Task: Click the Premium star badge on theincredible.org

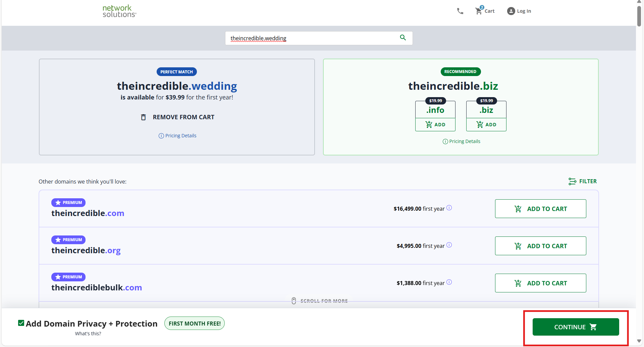Action: tap(68, 240)
